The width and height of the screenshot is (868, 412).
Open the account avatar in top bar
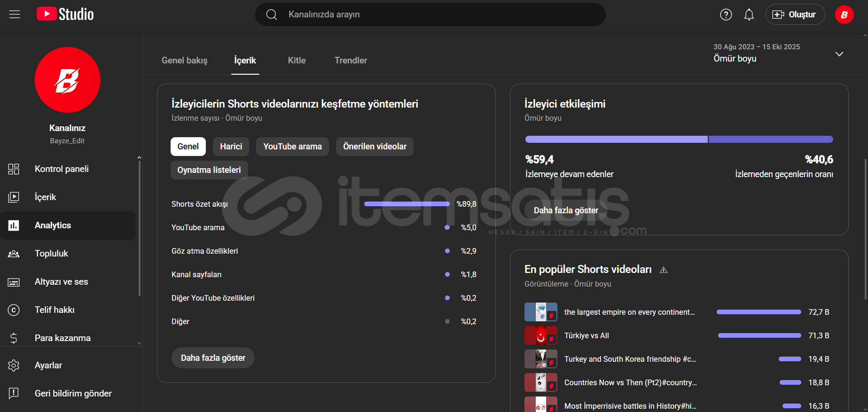844,15
